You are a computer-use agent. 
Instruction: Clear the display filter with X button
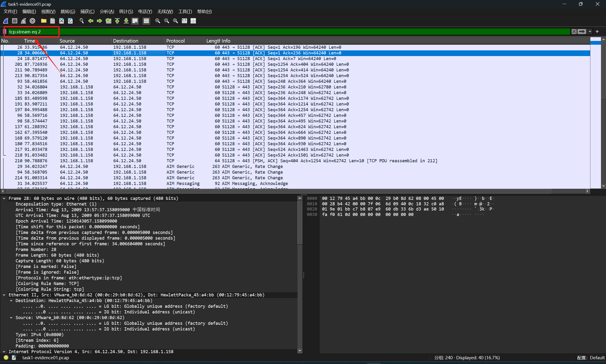pyautogui.click(x=574, y=32)
